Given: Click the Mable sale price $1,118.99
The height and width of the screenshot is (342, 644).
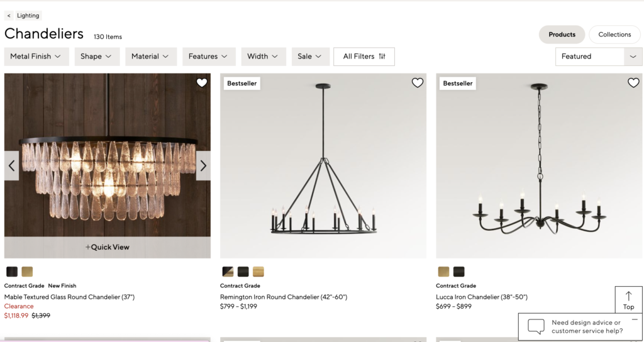Looking at the screenshot, I should click(16, 316).
